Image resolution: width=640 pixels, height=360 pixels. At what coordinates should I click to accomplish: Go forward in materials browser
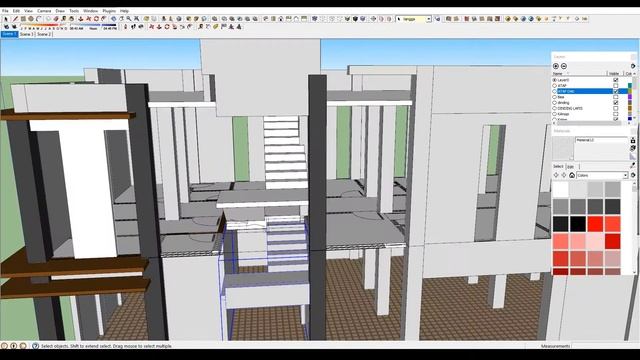click(x=564, y=175)
